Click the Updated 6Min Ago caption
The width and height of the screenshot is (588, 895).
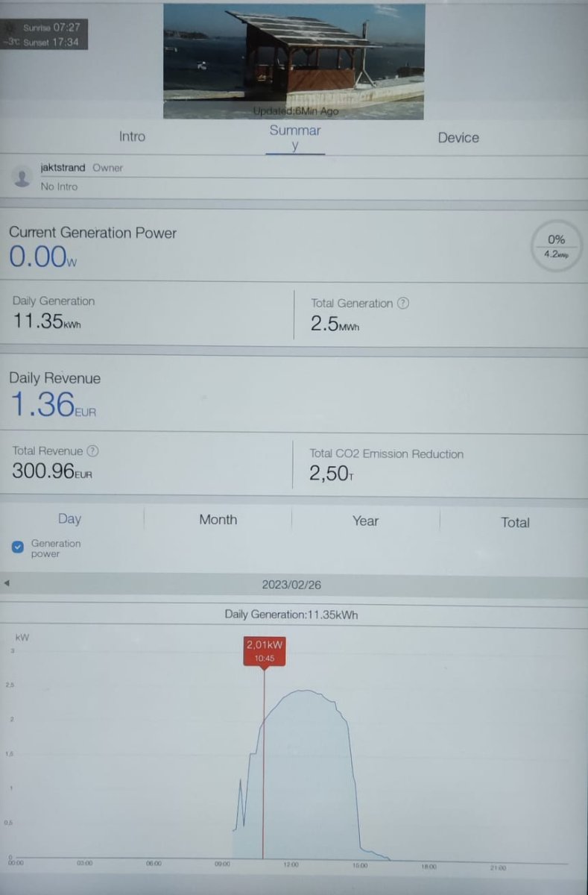[295, 111]
